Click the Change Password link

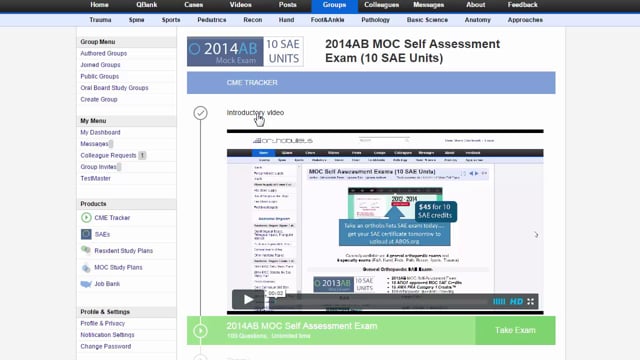[x=106, y=346]
